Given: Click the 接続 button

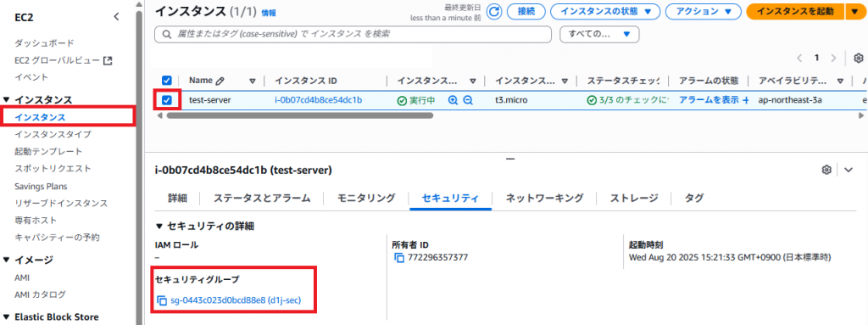Looking at the screenshot, I should coord(526,11).
